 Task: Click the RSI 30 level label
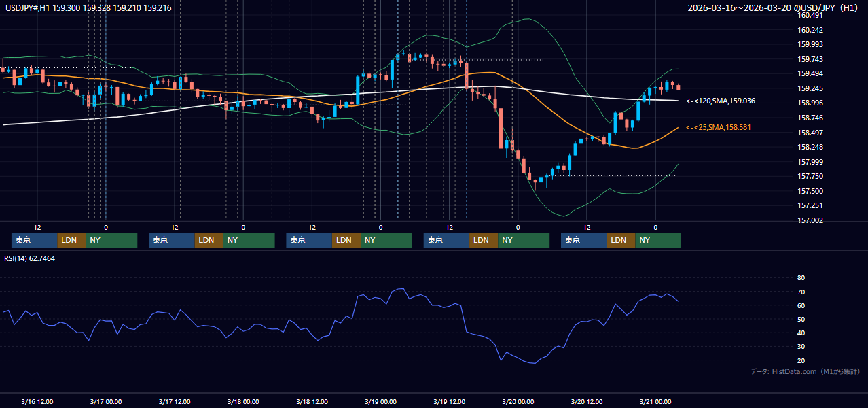801,347
